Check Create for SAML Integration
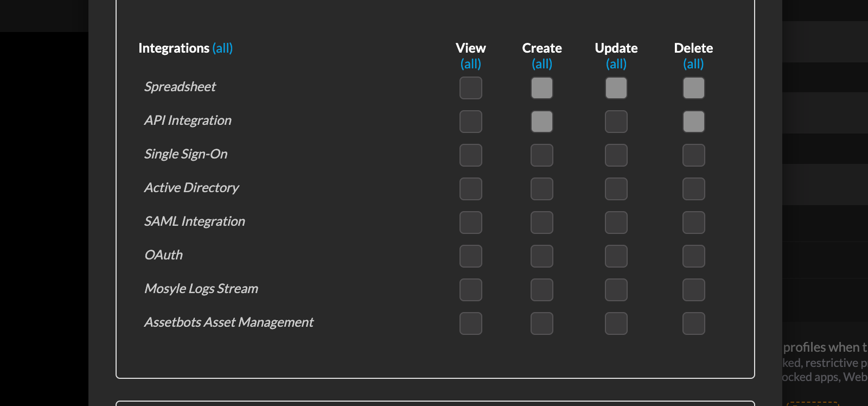Viewport: 868px width, 406px height. (x=542, y=223)
